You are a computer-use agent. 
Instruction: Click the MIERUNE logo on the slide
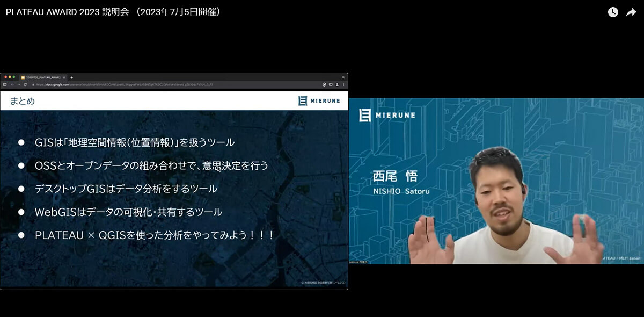point(319,100)
